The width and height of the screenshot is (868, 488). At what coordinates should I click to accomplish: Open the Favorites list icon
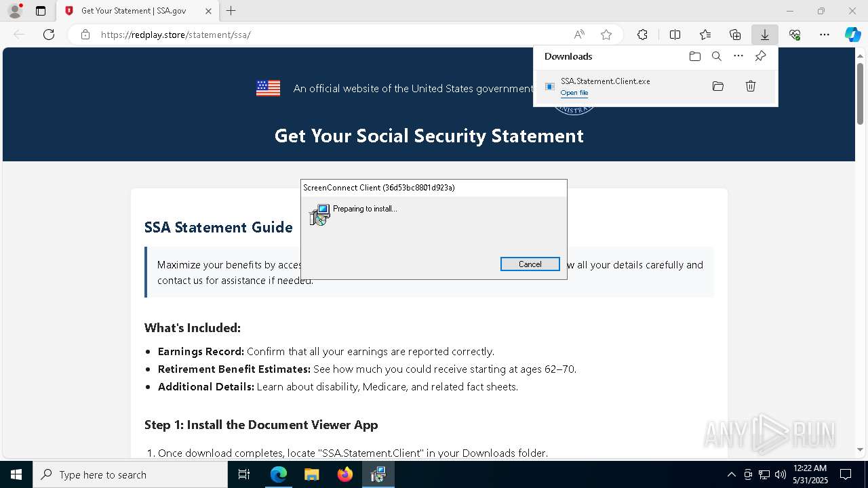point(705,35)
